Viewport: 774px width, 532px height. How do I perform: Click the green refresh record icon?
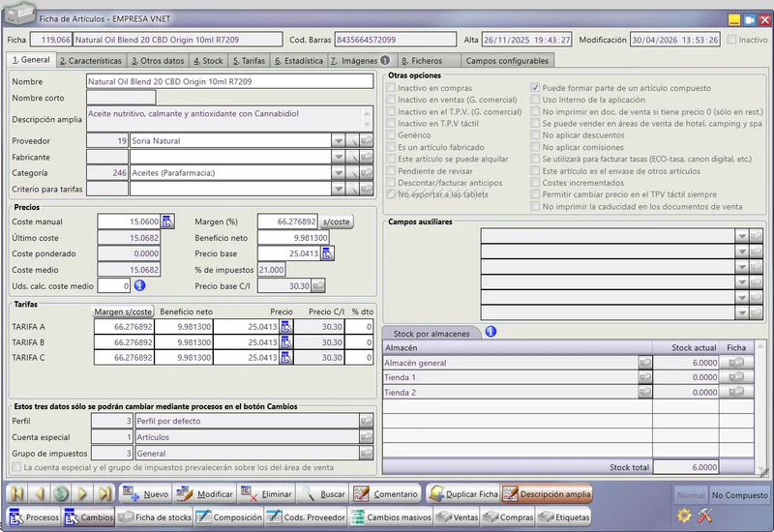(61, 493)
